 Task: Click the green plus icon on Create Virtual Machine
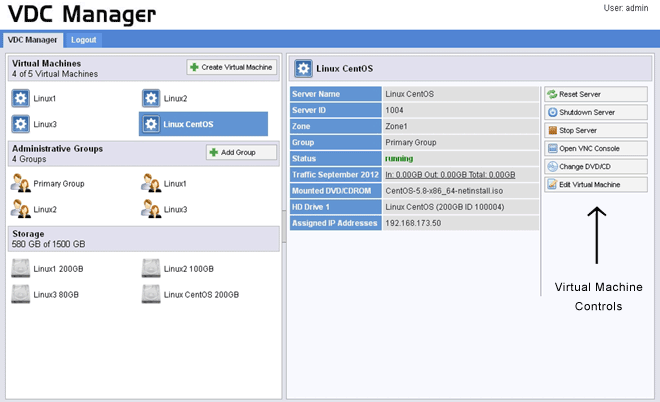194,67
